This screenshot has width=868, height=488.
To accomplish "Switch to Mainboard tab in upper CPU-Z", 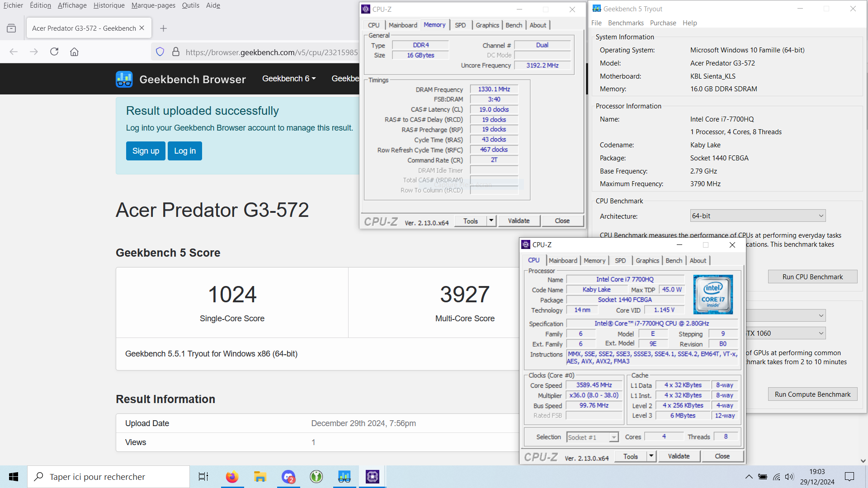I will click(x=403, y=25).
